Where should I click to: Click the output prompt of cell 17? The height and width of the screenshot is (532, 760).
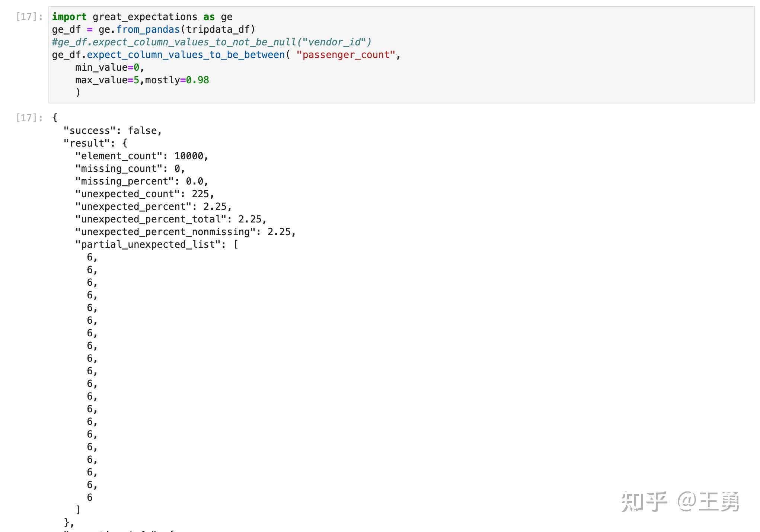coord(29,118)
